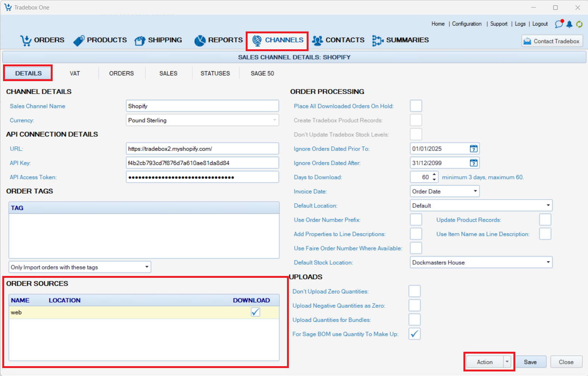Open the notification bell icon
Screen dimensions: 588x376
tap(569, 24)
